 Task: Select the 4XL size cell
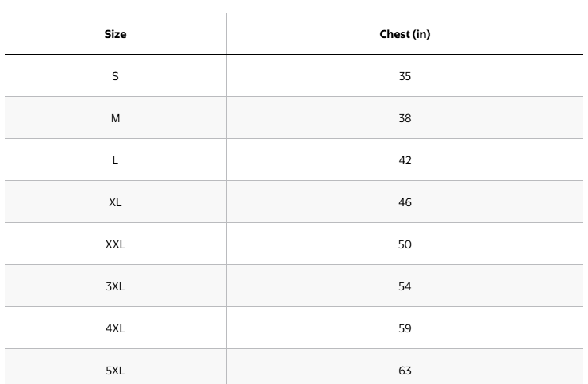coord(116,328)
